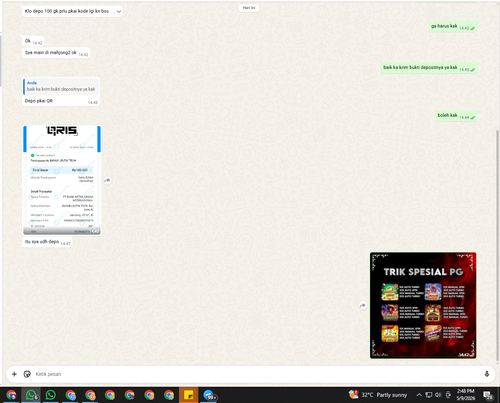Select sent 'baik ka krim bukti depositnya' message
500x403 pixels.
(x=429, y=68)
